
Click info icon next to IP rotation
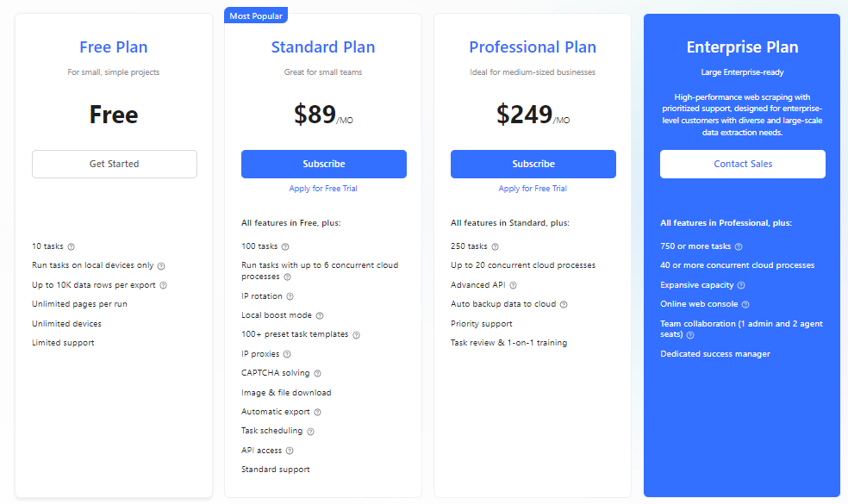(290, 296)
